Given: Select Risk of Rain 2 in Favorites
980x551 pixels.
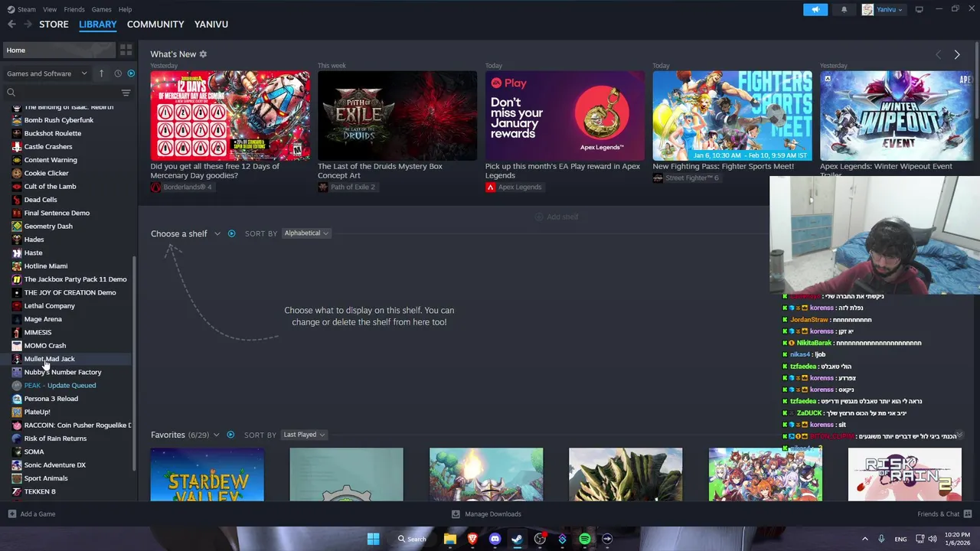Looking at the screenshot, I should 905,474.
